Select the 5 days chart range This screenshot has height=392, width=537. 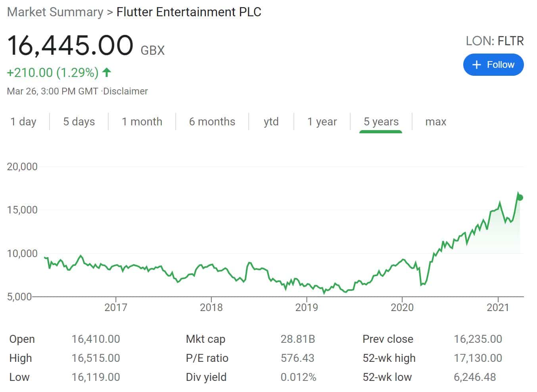[x=79, y=122]
